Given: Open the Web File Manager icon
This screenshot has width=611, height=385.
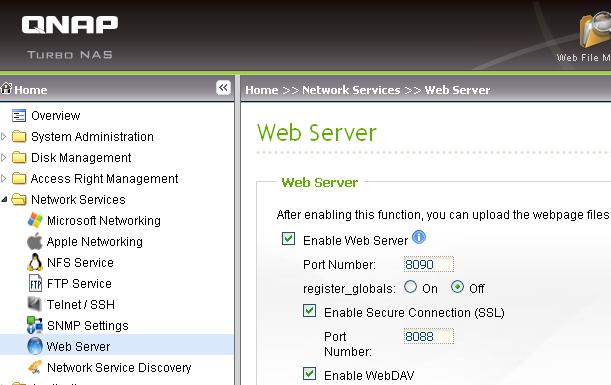Looking at the screenshot, I should (x=595, y=30).
